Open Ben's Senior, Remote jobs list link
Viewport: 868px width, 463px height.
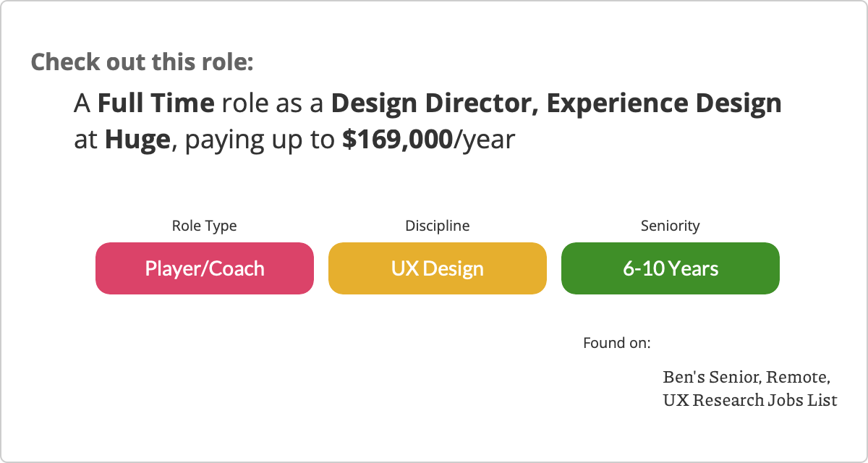(x=746, y=378)
